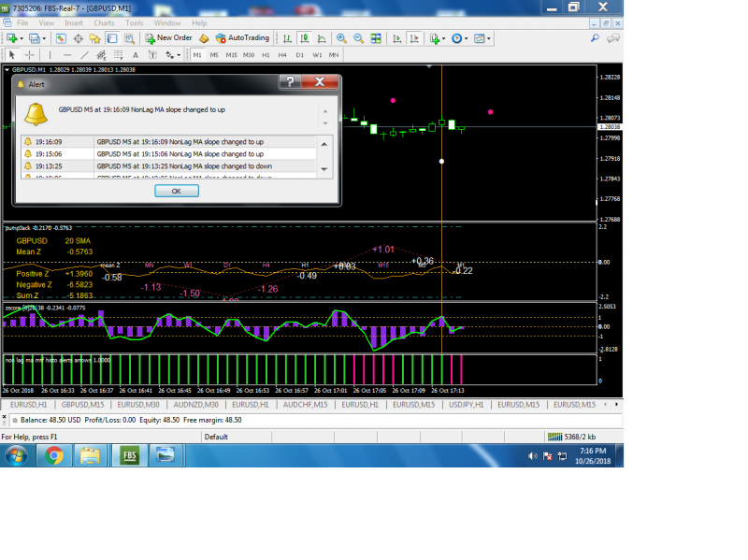
Task: Click the New Order button
Action: coord(169,38)
